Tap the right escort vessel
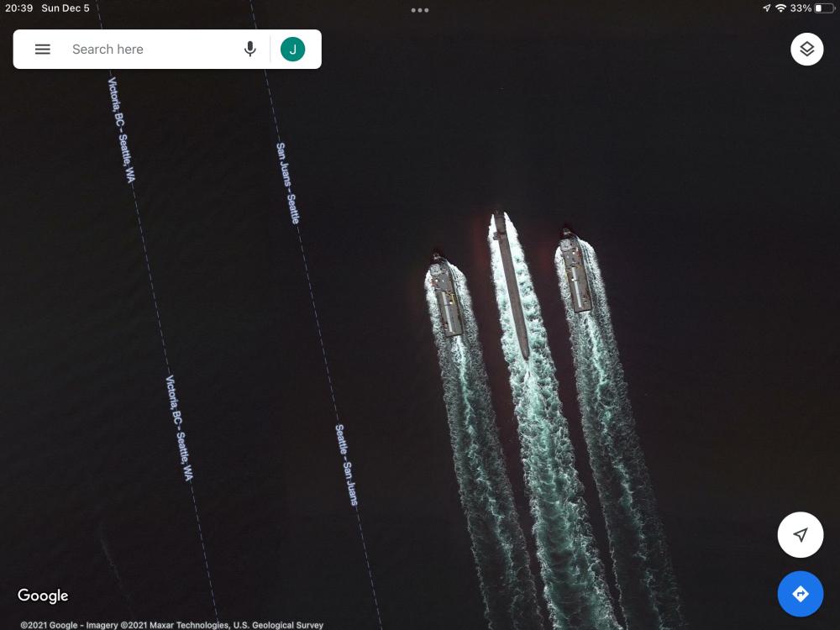Image resolution: width=840 pixels, height=630 pixels. point(575,272)
